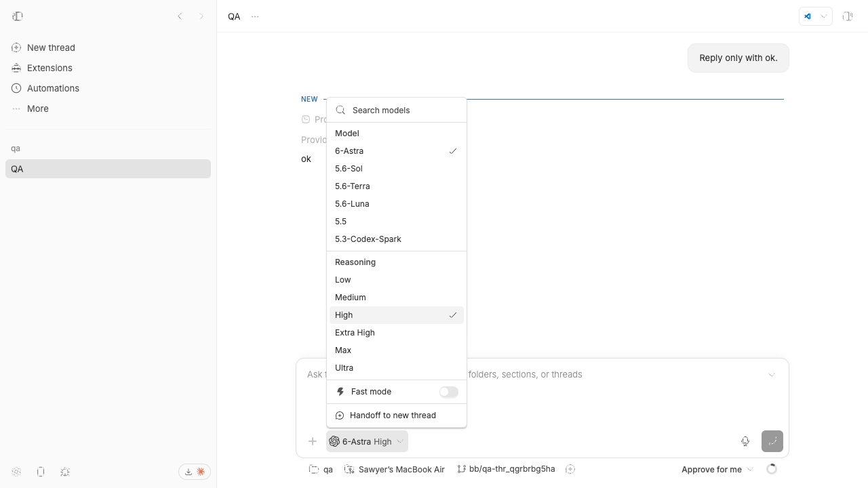
Task: Set reasoning level to Max
Action: point(397,350)
